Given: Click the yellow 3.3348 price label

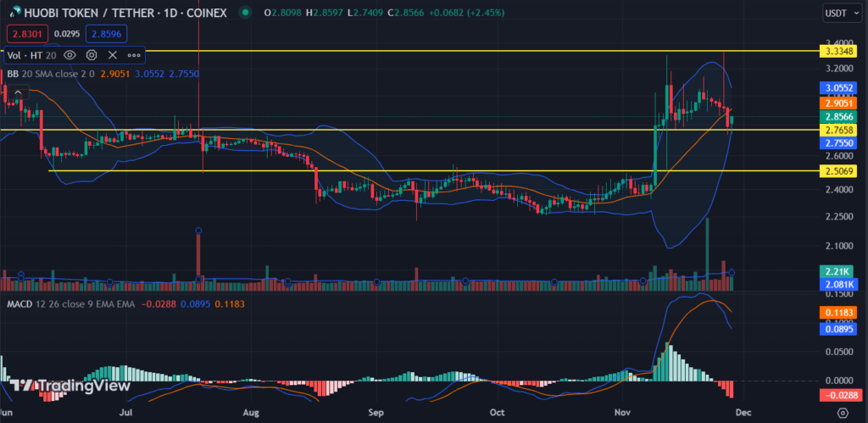Looking at the screenshot, I should (837, 51).
